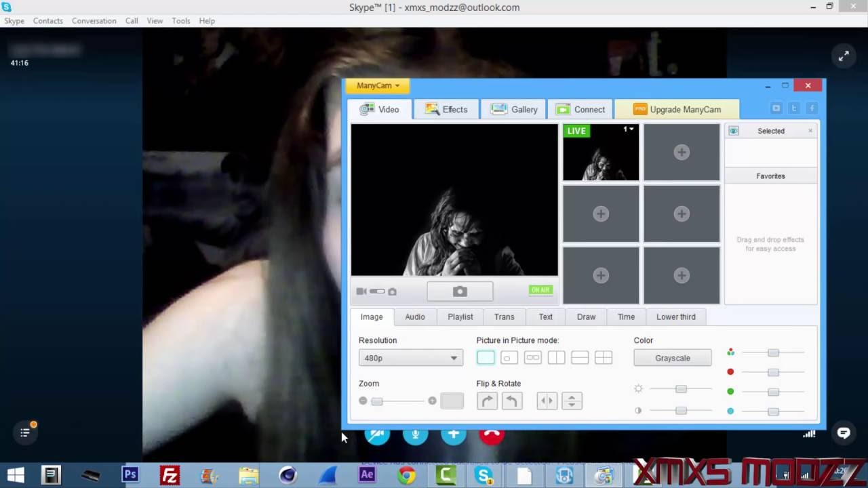Viewport: 868px width, 488px height.
Task: Zoom out using the minus icon
Action: pyautogui.click(x=363, y=401)
